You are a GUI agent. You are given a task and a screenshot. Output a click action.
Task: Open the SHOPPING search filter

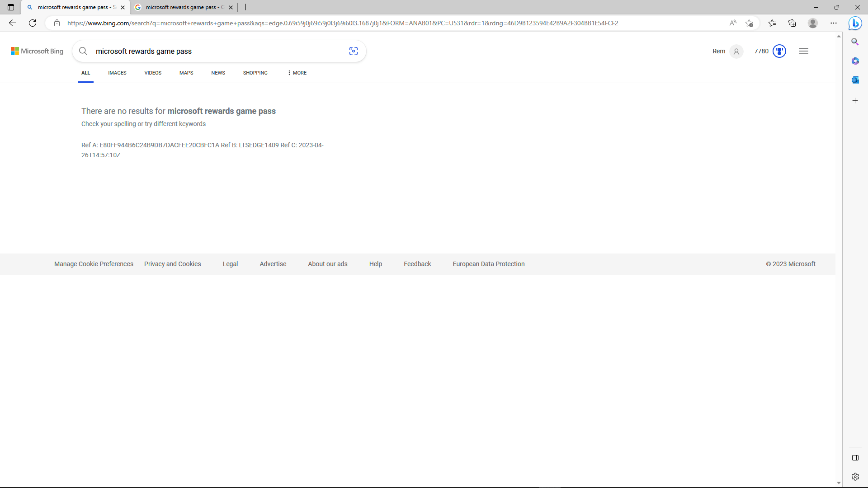pos(255,73)
